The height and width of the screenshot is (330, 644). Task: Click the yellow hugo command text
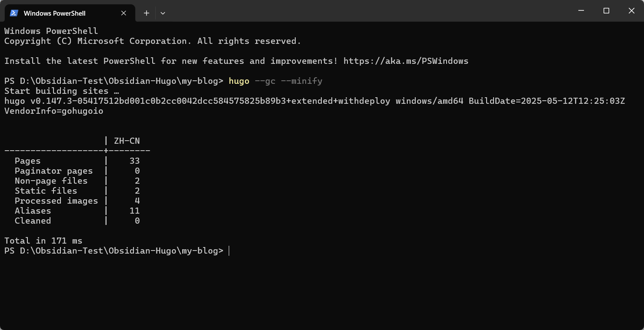(x=239, y=81)
